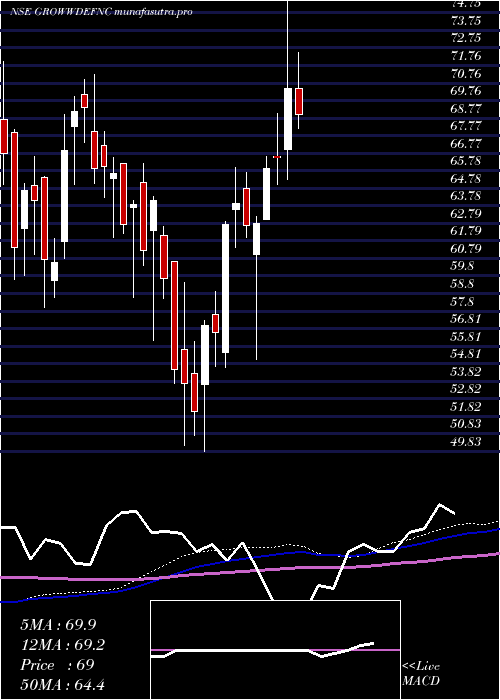Click the 52.82 price axis label
500x700 pixels.
[466, 388]
